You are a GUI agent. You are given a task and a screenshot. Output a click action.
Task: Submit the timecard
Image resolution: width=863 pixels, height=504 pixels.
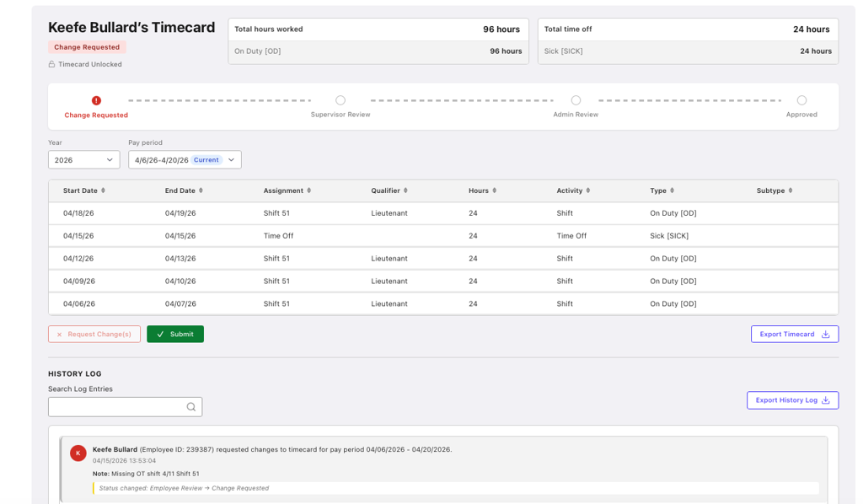175,334
